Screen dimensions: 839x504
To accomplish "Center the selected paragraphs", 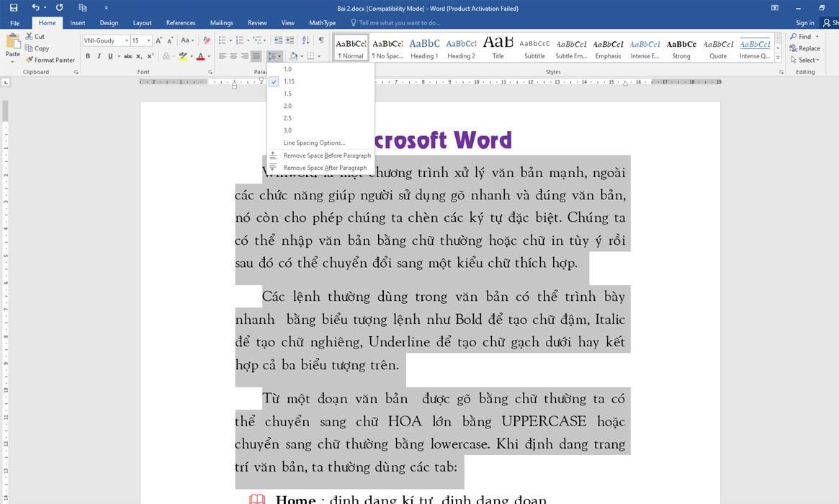I will click(x=234, y=56).
